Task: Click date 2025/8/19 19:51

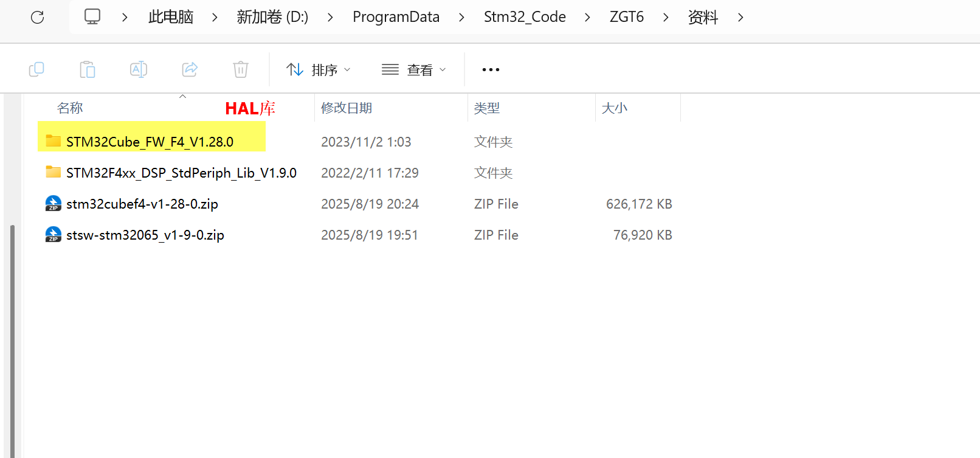Action: 370,235
